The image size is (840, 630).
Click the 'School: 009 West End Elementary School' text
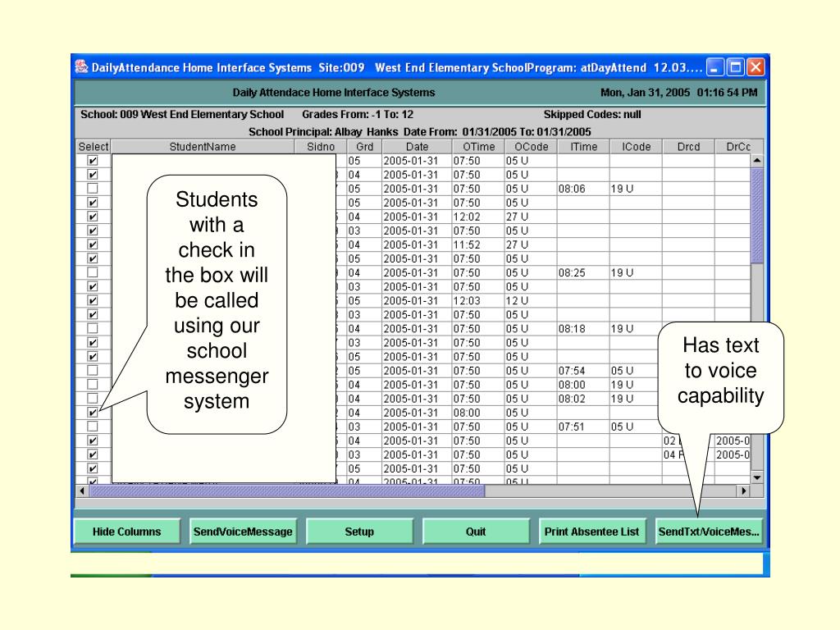[182, 114]
